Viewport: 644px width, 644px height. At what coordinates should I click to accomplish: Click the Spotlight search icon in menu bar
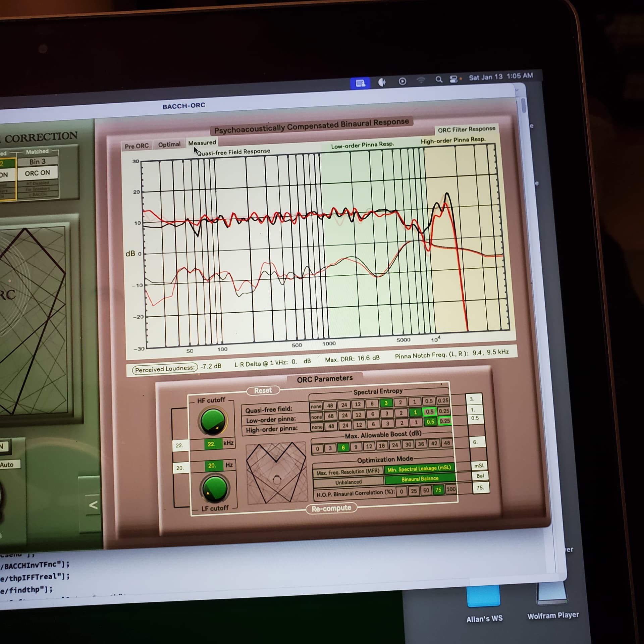438,79
